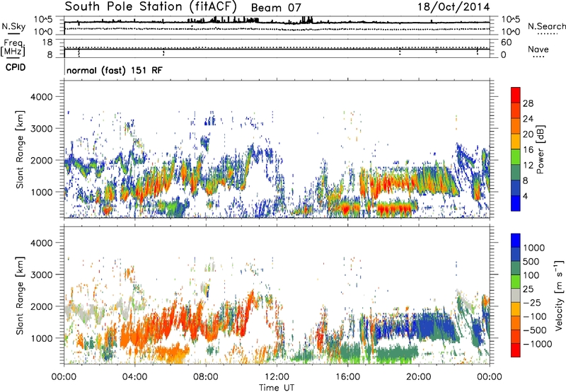Image resolution: width=566 pixels, height=392 pixels.
Task: Click the '04:00' time axis tick label
Action: tap(134, 377)
